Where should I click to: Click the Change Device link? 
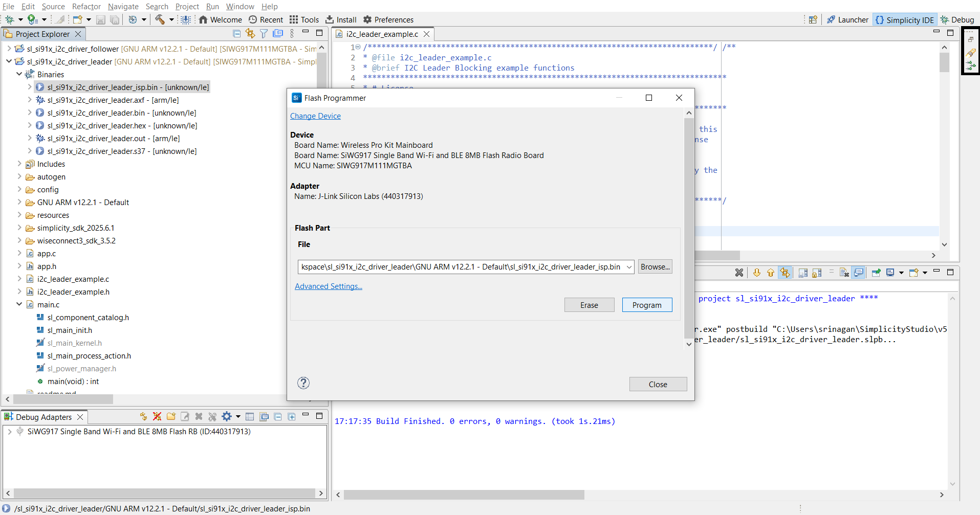point(315,116)
